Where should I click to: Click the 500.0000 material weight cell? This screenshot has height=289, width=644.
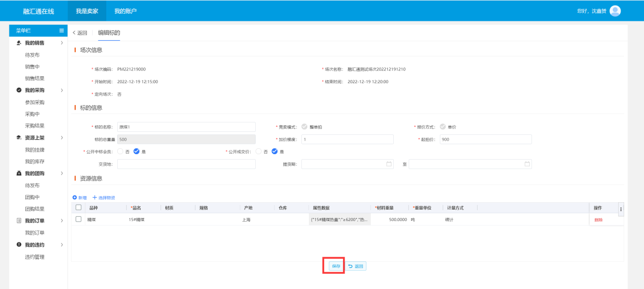click(x=389, y=220)
